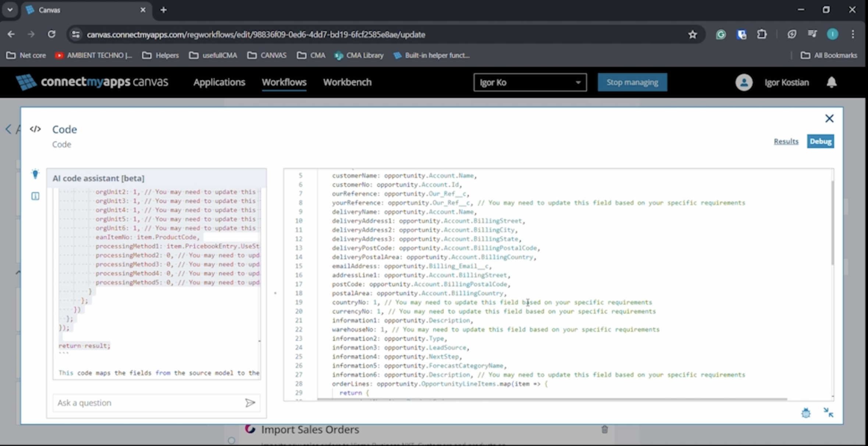This screenshot has width=868, height=446.
Task: Click the user avatar icon
Action: click(744, 82)
